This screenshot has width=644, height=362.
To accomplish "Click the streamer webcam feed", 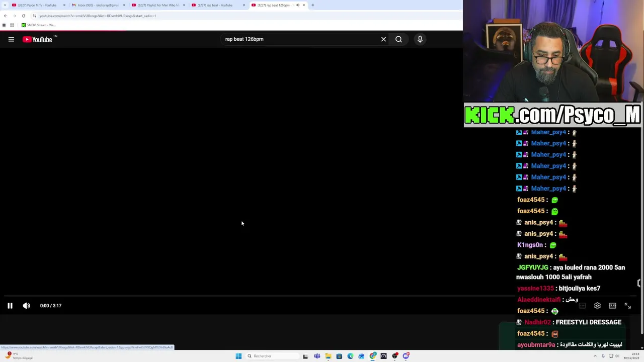I will (553, 51).
